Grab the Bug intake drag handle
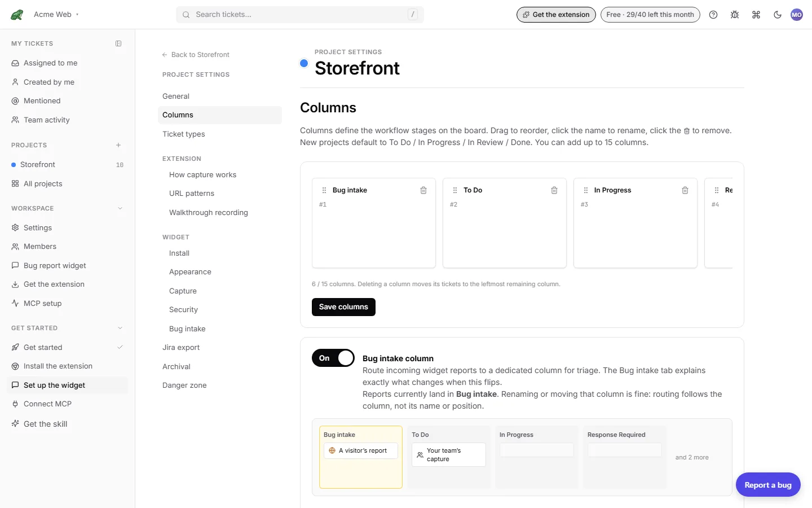This screenshot has height=508, width=812. coord(324,190)
